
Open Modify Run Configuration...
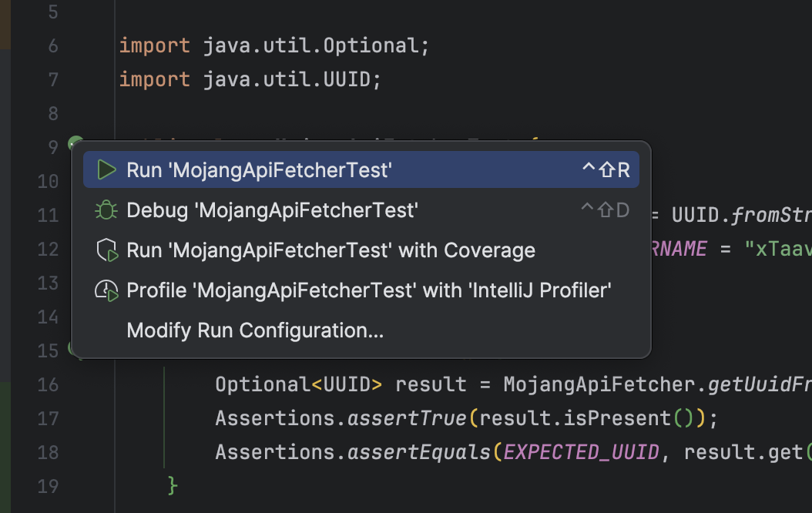[x=255, y=330]
